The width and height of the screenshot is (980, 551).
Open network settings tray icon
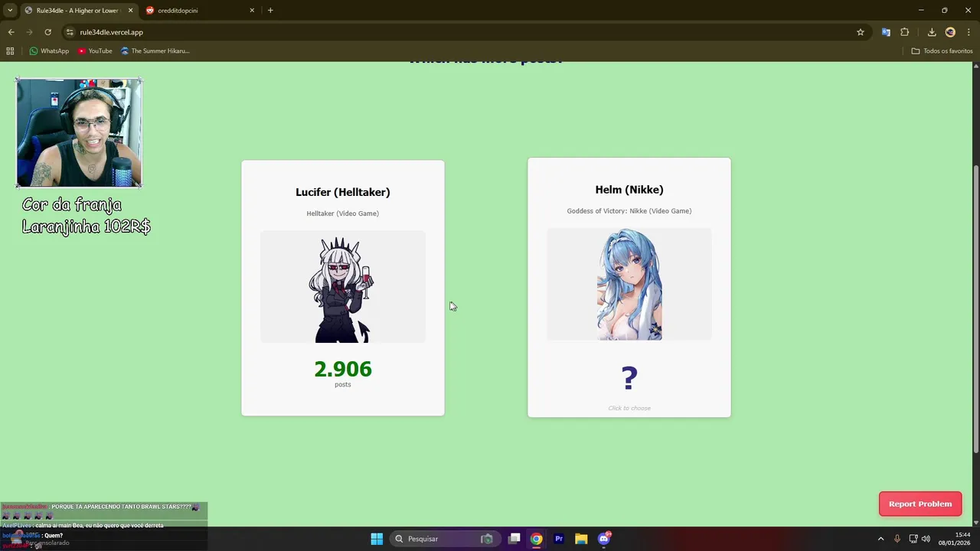(x=913, y=539)
